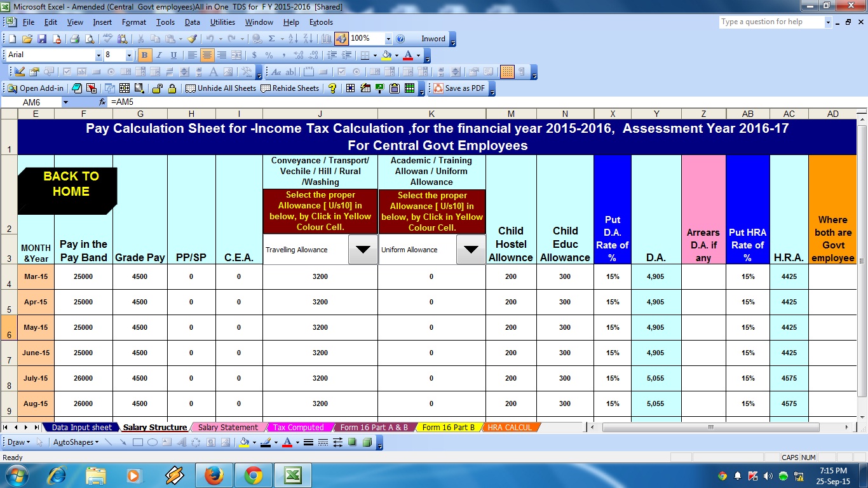Open the font size dropdown
The image size is (868, 488).
click(x=129, y=55)
